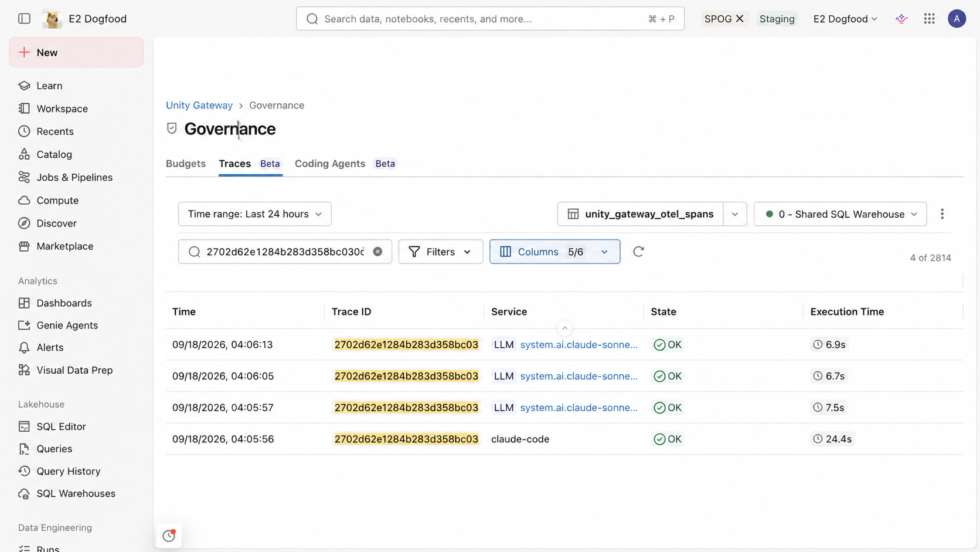
Task: Click the E2 Dogfood workspace logo
Action: click(x=52, y=19)
